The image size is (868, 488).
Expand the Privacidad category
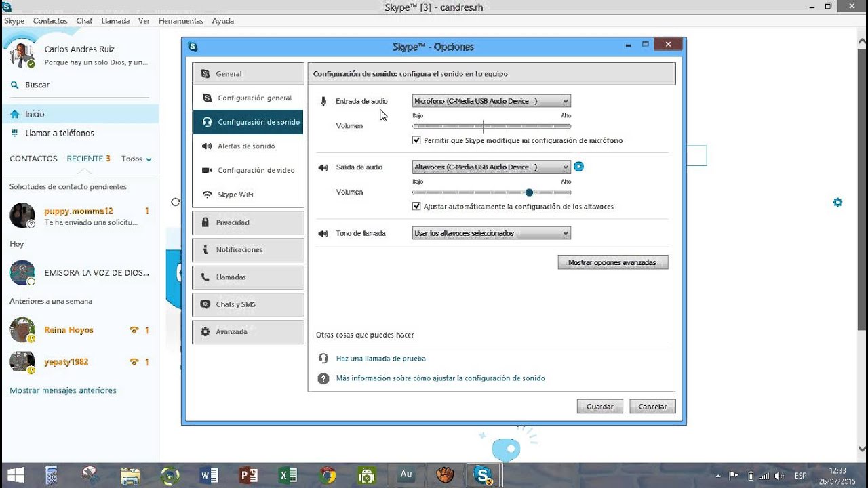248,222
